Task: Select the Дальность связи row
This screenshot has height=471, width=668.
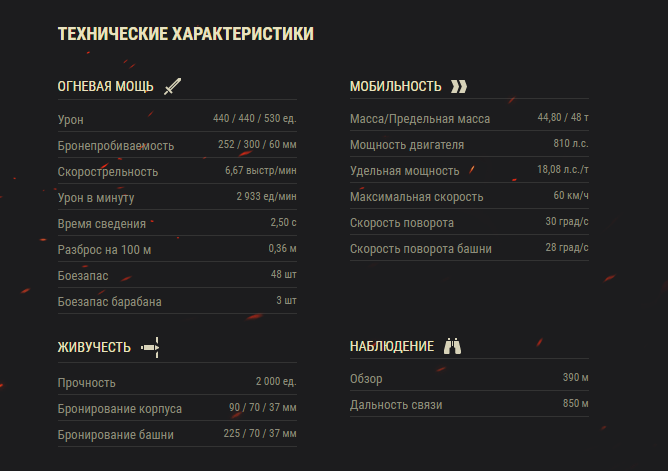Action: (x=469, y=404)
